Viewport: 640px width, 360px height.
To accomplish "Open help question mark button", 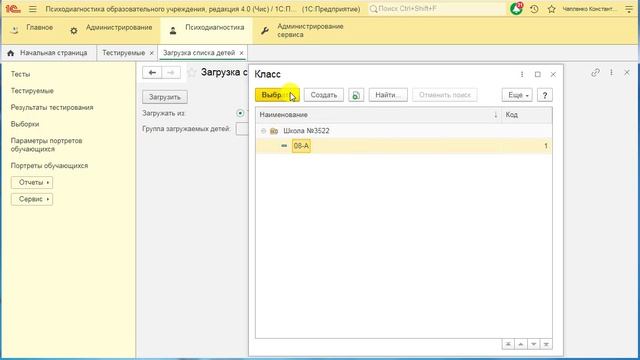I will point(544,95).
